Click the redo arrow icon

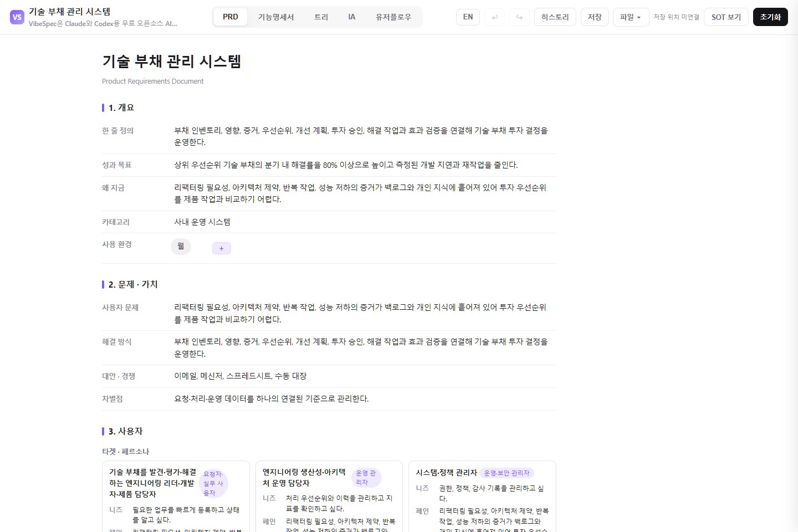519,17
